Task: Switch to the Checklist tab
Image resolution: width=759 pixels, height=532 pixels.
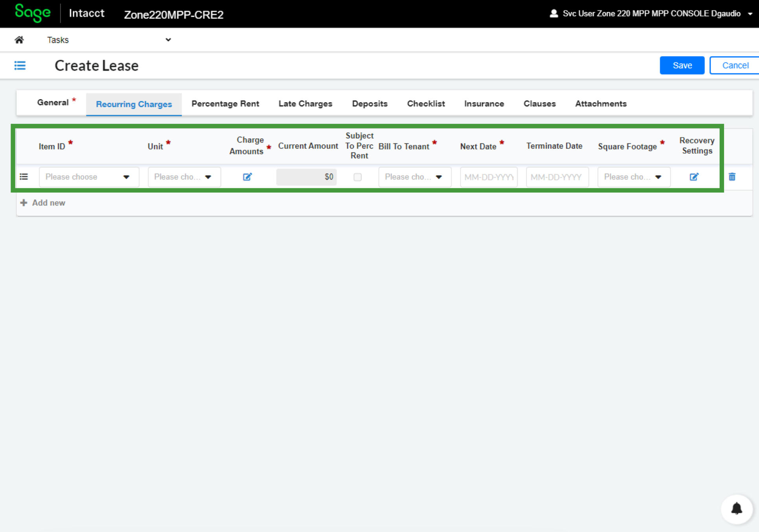Action: [426, 104]
